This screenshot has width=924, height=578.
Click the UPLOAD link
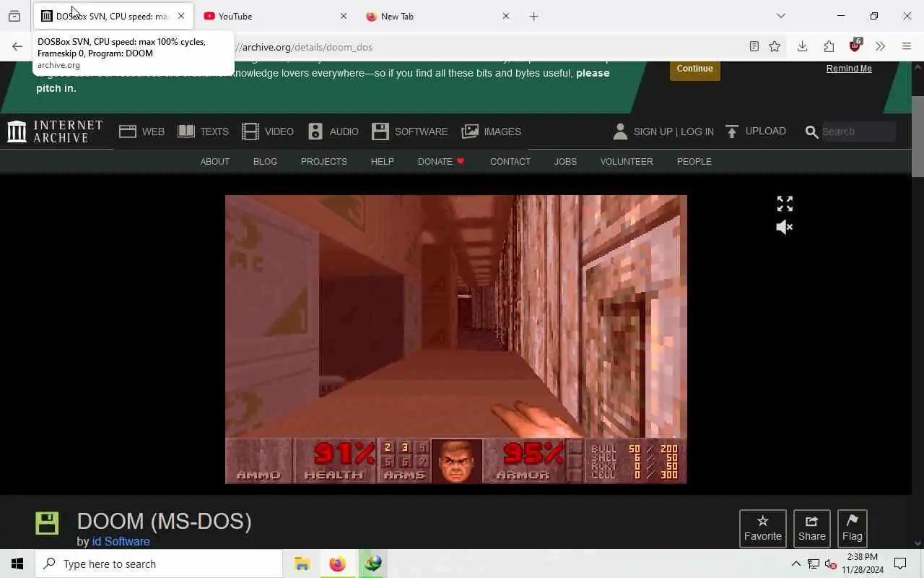coord(755,131)
